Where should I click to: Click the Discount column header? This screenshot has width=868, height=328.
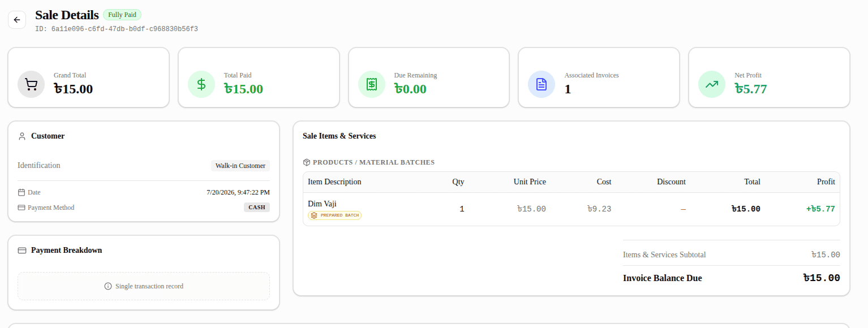(x=672, y=182)
